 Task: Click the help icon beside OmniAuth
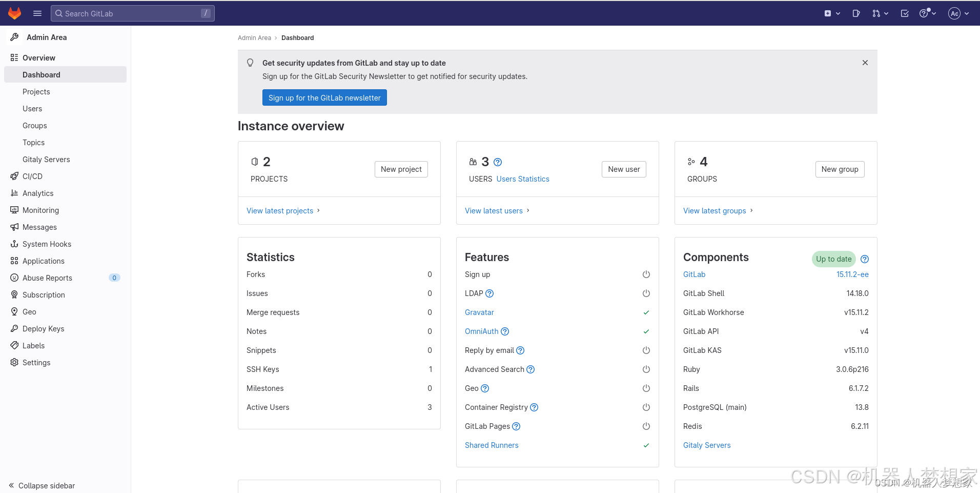505,331
